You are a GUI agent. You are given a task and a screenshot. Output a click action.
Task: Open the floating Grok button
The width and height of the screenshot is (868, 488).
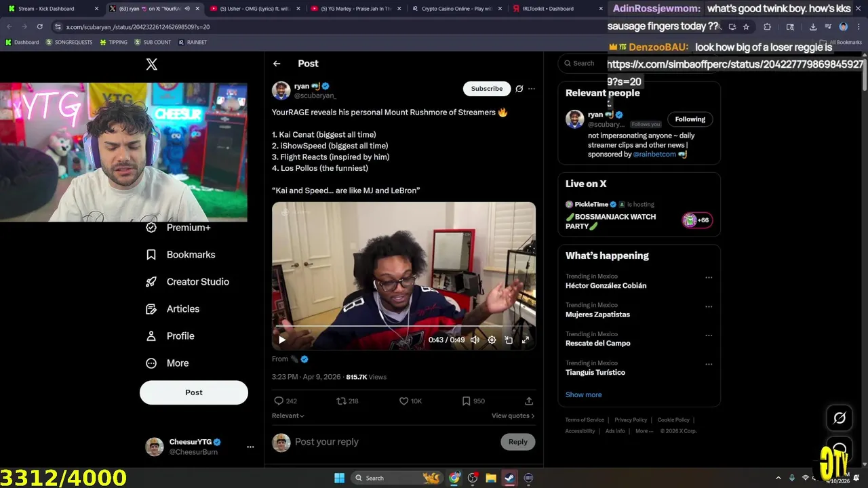[x=840, y=418]
